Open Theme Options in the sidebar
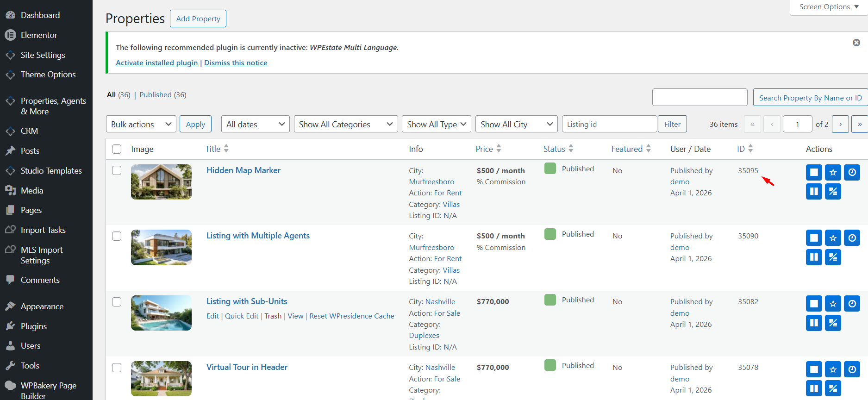Image resolution: width=868 pixels, height=400 pixels. click(48, 75)
